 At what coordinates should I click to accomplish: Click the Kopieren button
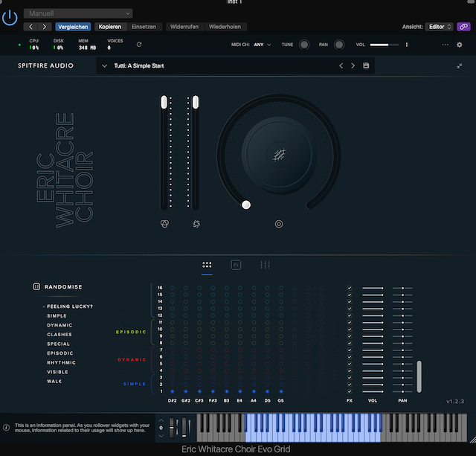click(110, 27)
